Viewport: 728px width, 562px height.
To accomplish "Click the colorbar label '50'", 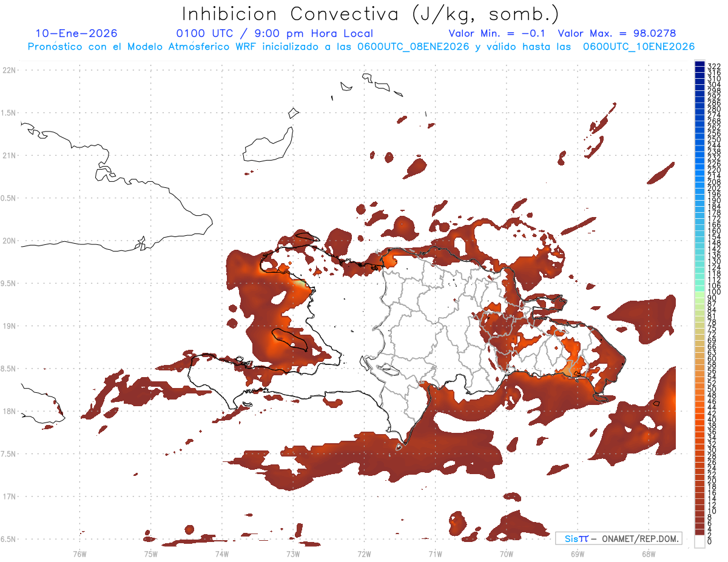I will pyautogui.click(x=712, y=389).
